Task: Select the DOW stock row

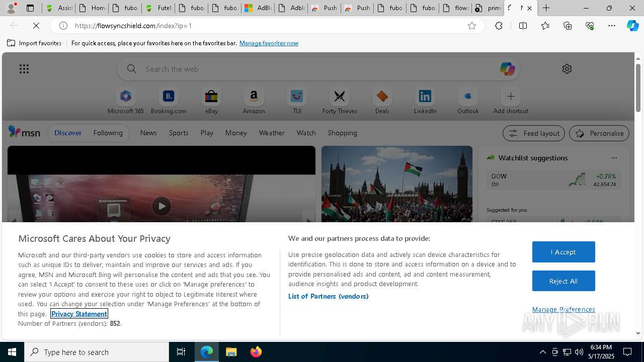Action: [553, 180]
